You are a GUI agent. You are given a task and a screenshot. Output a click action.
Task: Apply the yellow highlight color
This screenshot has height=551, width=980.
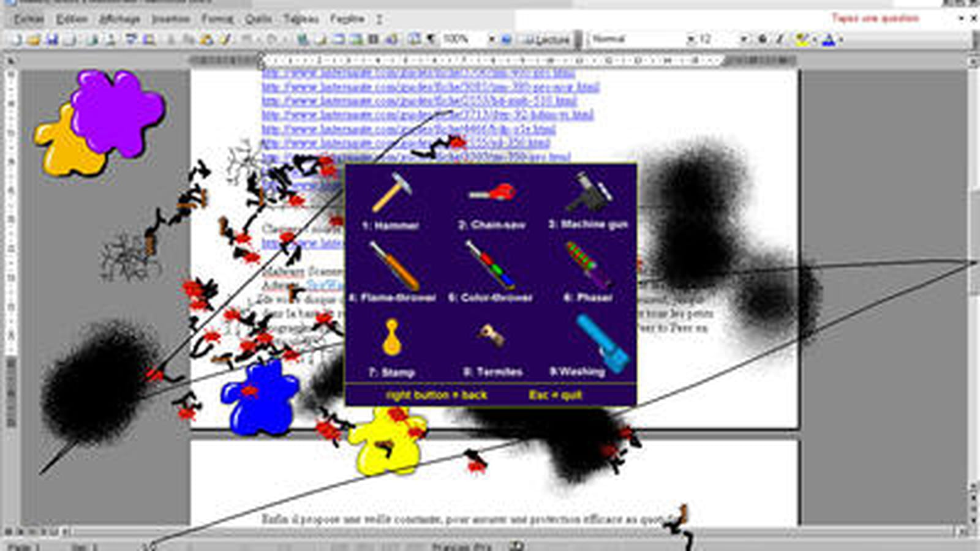[x=802, y=40]
